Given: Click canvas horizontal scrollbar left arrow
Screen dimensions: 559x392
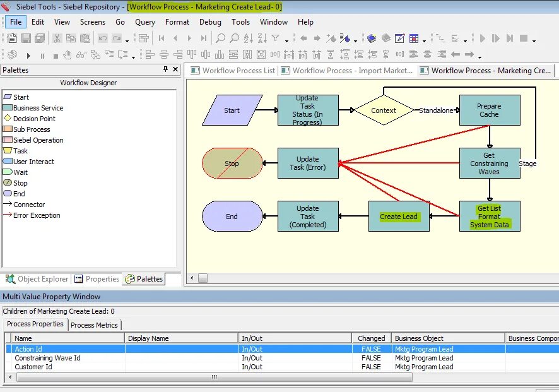Looking at the screenshot, I should click(192, 278).
